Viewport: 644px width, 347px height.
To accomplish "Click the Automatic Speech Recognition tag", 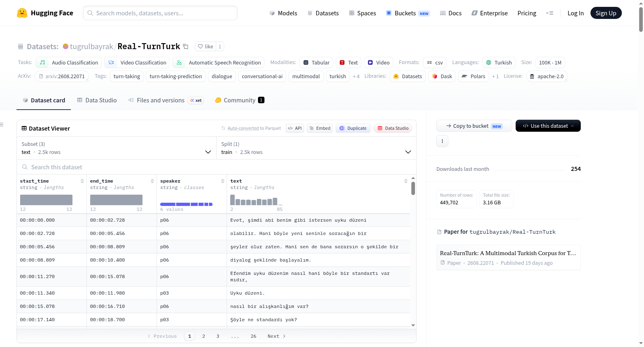I will pyautogui.click(x=219, y=62).
